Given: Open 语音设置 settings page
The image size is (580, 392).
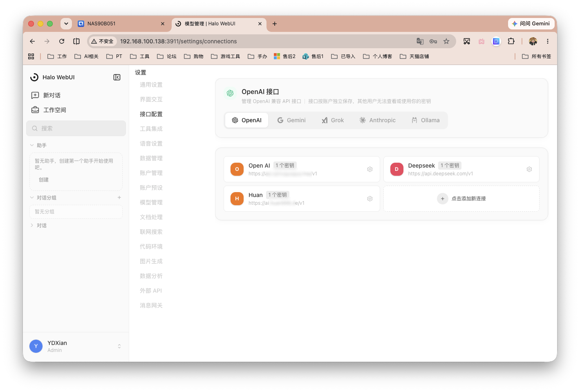Looking at the screenshot, I should 151,143.
